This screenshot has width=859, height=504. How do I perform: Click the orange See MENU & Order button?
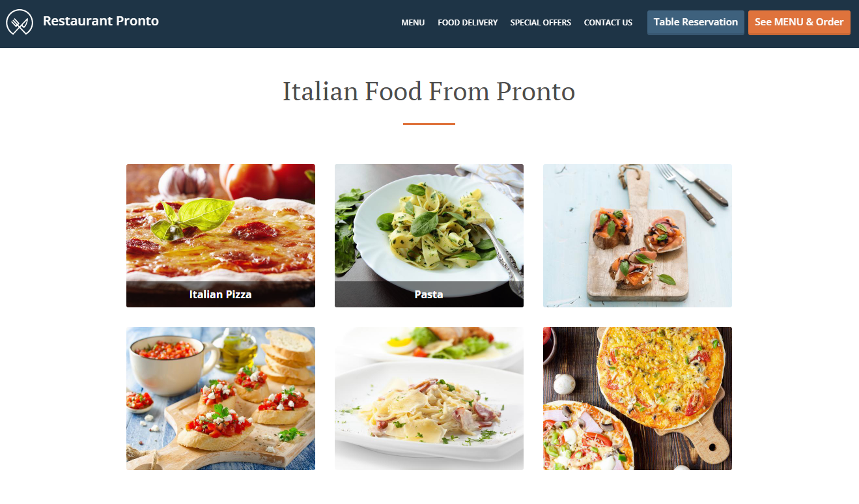799,23
